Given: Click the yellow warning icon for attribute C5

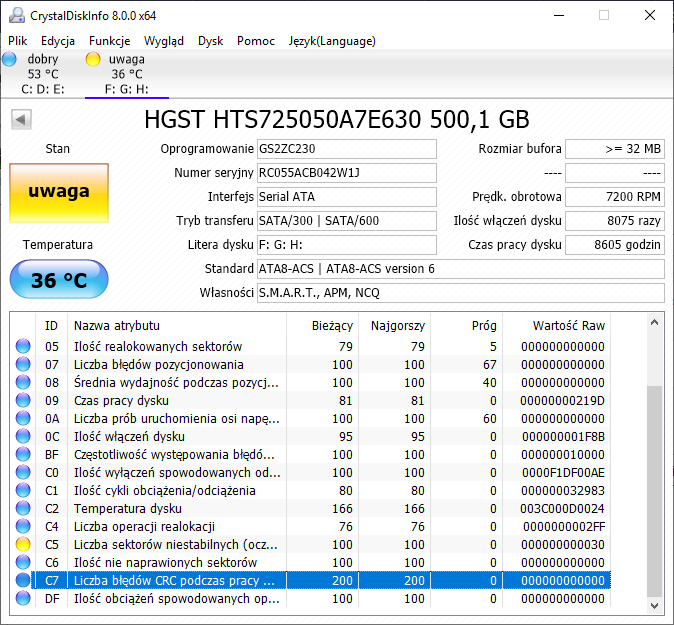Looking at the screenshot, I should 23,544.
